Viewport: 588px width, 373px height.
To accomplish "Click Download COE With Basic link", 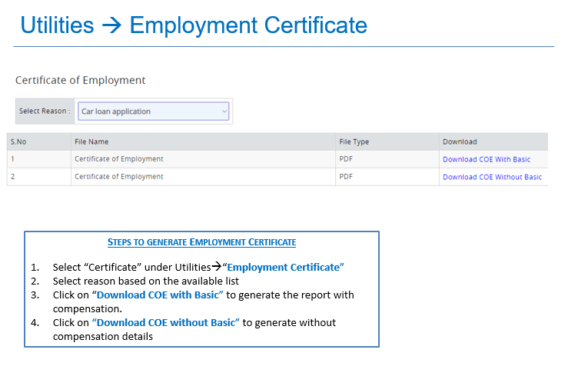I will (x=487, y=159).
